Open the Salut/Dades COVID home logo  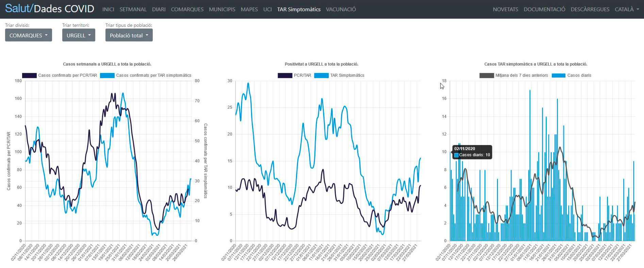coord(50,9)
